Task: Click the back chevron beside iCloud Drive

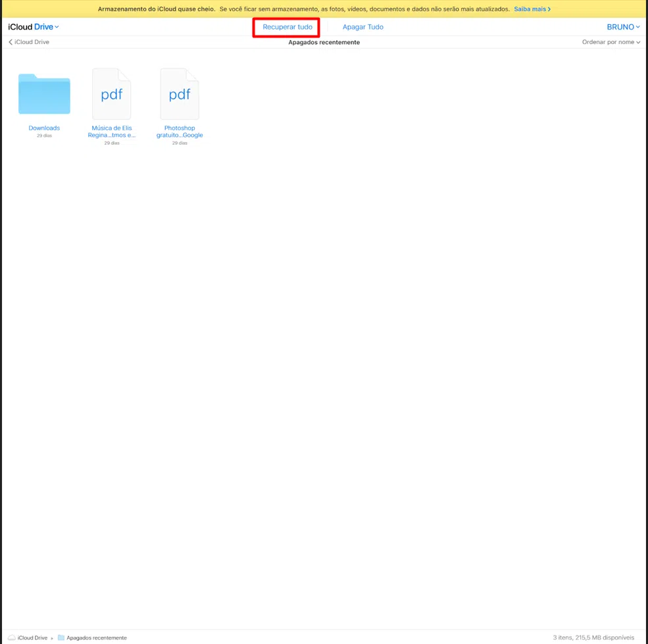Action: (x=10, y=41)
